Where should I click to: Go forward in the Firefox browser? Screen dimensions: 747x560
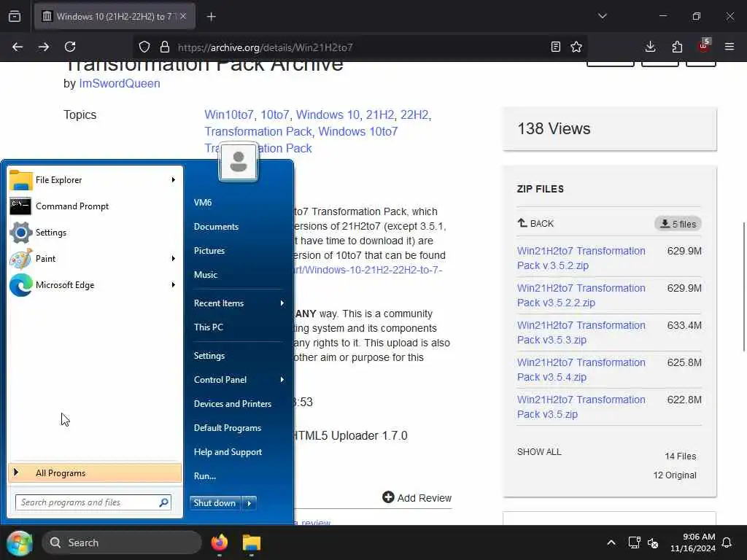tap(43, 47)
